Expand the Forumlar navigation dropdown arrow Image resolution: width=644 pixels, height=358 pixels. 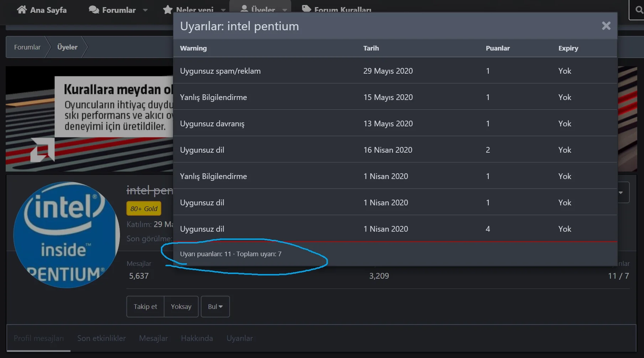coord(145,10)
